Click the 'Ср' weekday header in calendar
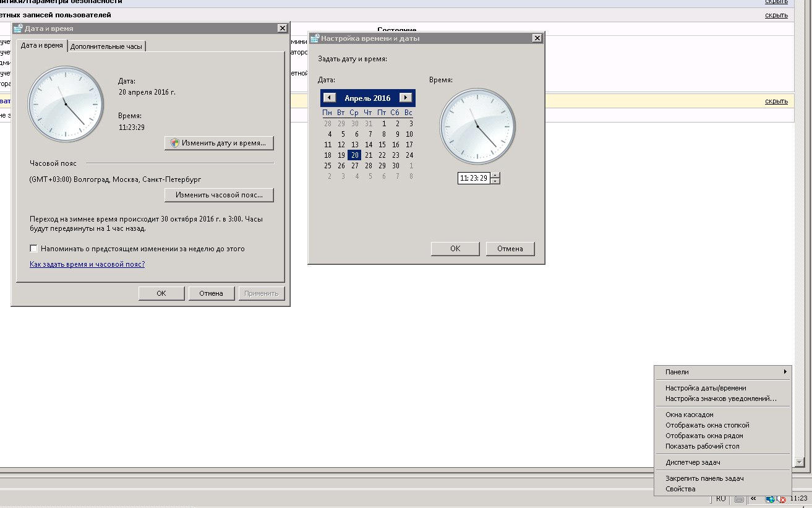 tap(354, 113)
